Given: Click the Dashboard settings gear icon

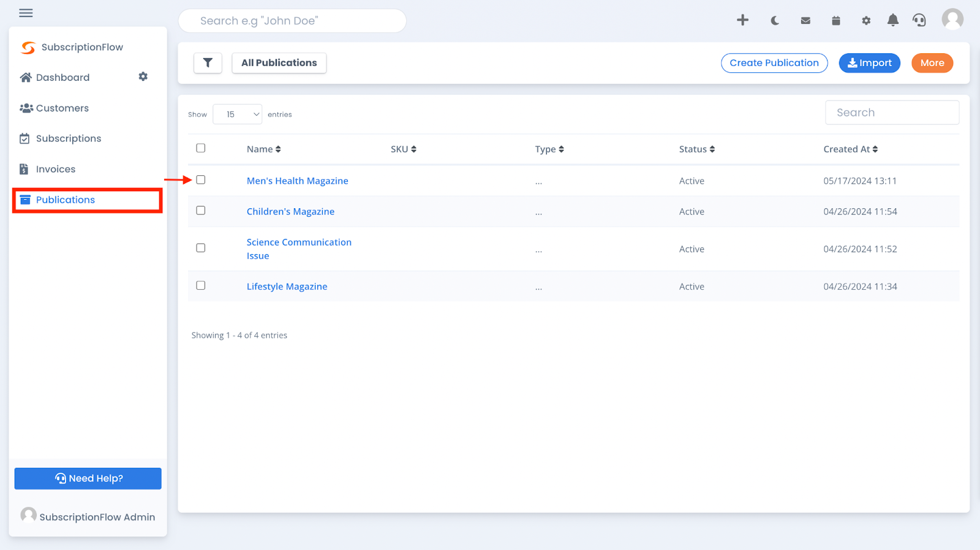Looking at the screenshot, I should tap(143, 77).
